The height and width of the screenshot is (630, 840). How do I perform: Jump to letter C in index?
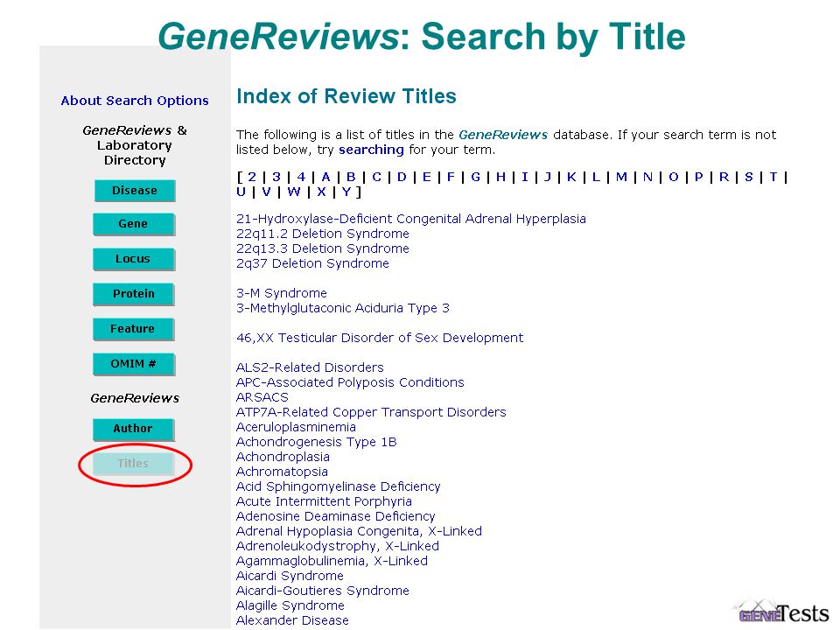point(376,177)
